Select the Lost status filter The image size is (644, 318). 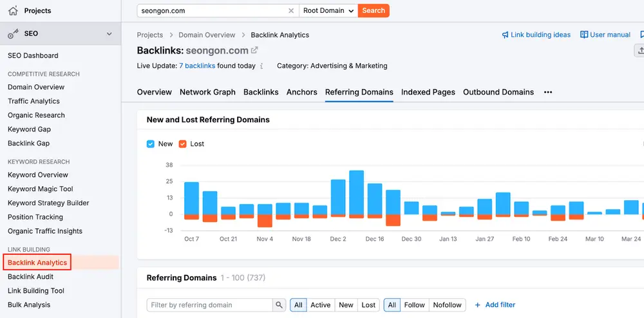[x=368, y=305]
